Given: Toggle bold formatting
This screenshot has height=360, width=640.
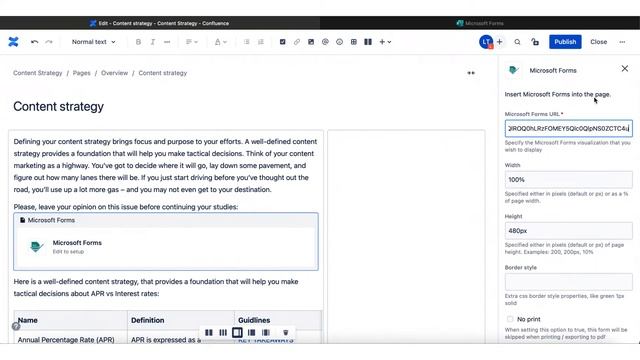Looking at the screenshot, I should [x=138, y=42].
